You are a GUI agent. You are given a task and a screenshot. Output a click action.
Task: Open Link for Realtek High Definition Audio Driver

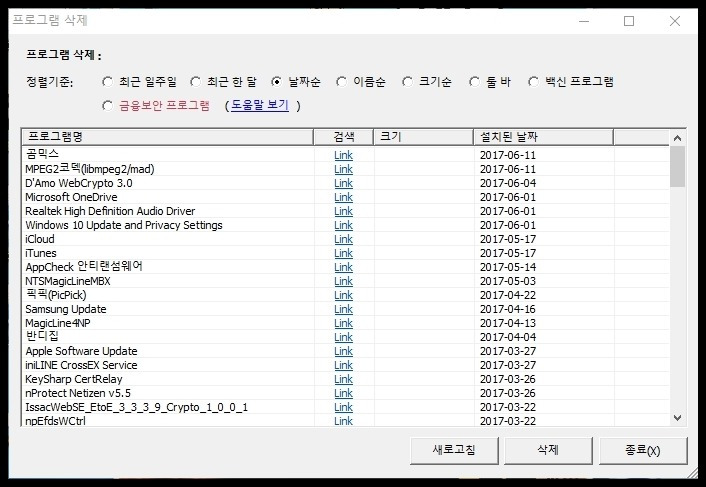point(343,211)
